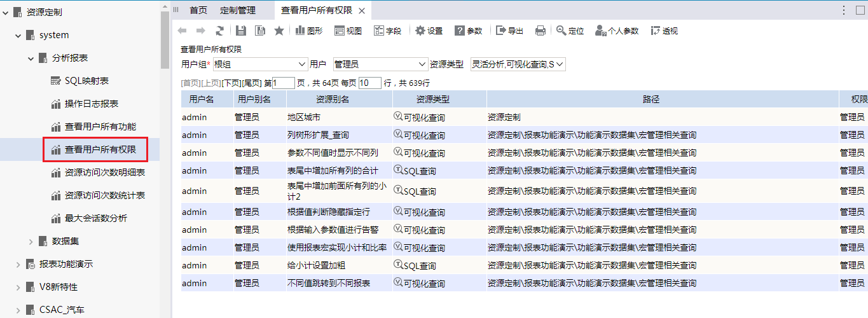Click the rows-per-page input field
Image resolution: width=868 pixels, height=318 pixels.
click(x=370, y=83)
